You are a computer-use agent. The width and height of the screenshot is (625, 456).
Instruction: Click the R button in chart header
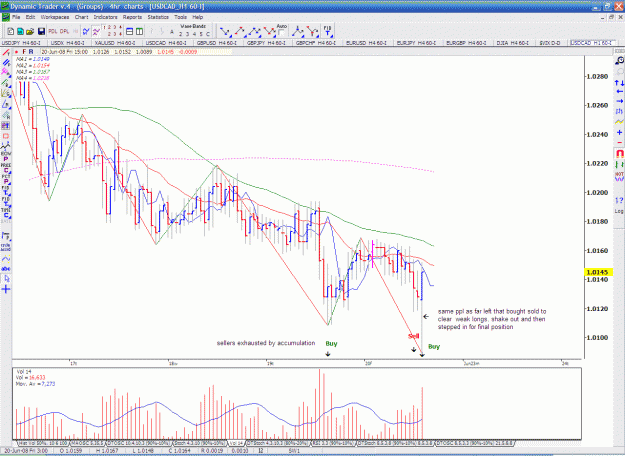click(31, 52)
